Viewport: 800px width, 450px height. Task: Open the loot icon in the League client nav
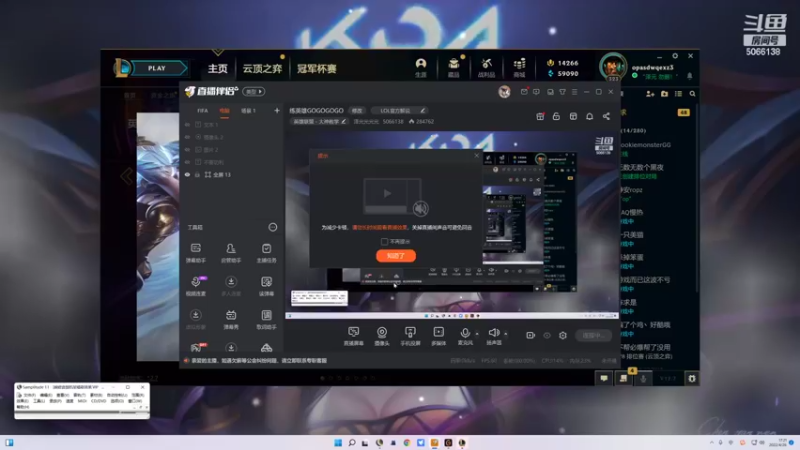486,67
